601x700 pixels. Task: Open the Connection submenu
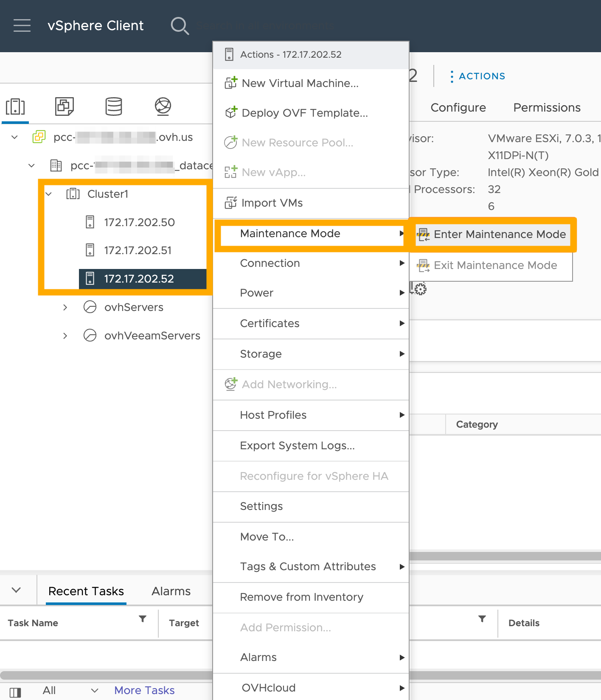pyautogui.click(x=311, y=263)
